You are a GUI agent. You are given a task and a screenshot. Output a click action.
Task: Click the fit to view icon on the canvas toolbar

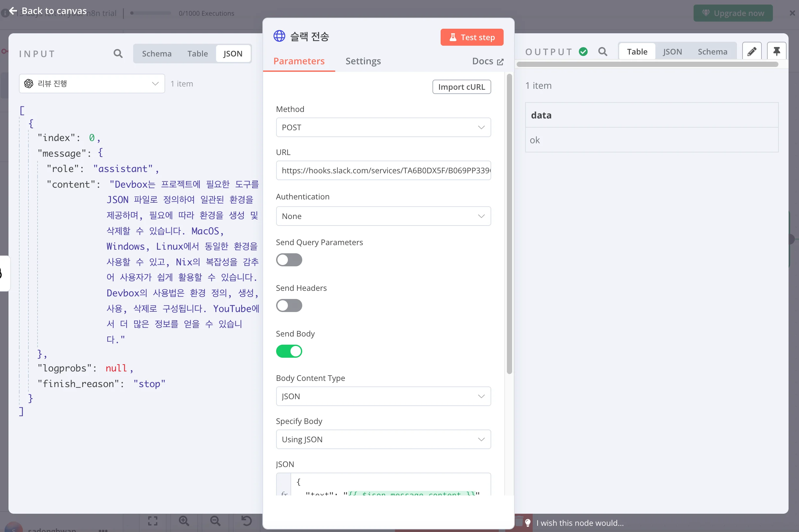point(152,521)
